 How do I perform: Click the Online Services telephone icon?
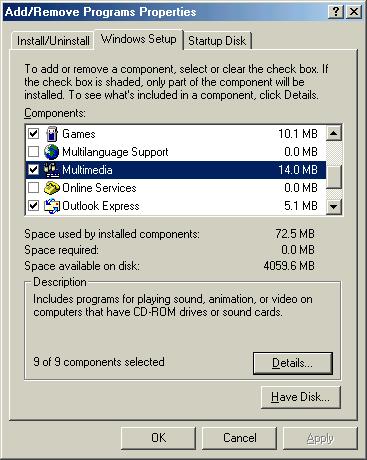pos(52,188)
